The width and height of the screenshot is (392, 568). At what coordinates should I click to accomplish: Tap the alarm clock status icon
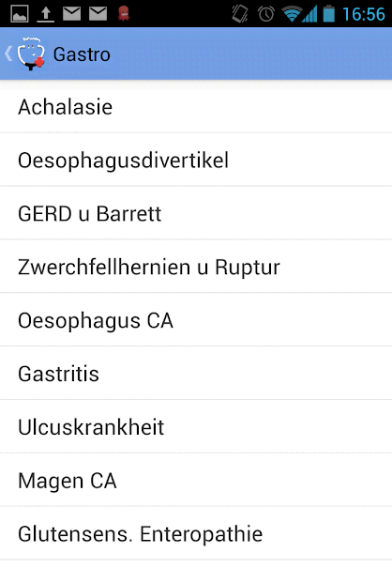pyautogui.click(x=266, y=14)
